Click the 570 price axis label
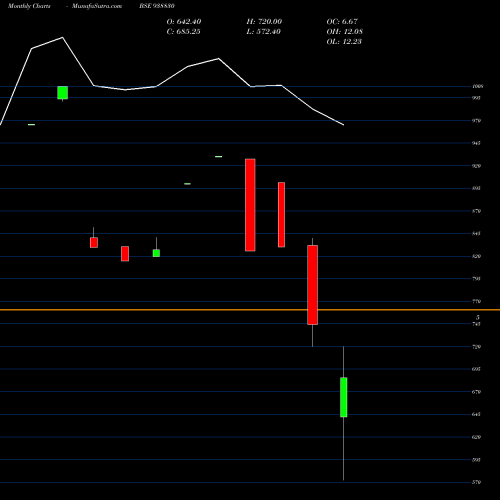Viewport: 500px width, 500px height. (477, 482)
